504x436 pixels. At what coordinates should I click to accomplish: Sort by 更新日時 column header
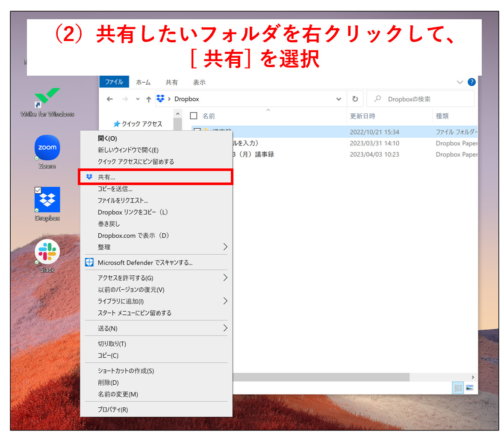[363, 116]
